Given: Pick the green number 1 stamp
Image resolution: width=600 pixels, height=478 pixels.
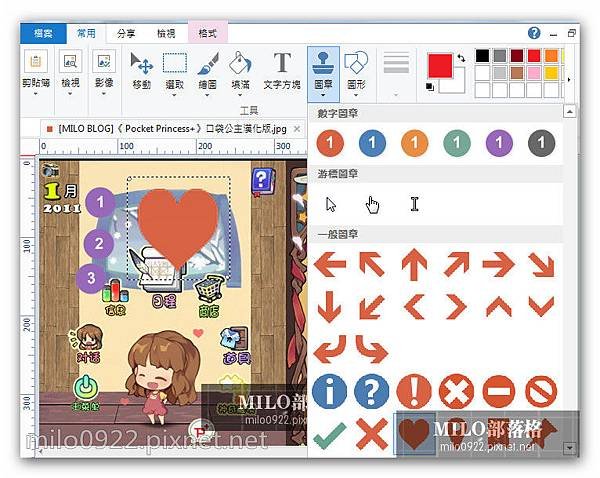Looking at the screenshot, I should (x=457, y=143).
